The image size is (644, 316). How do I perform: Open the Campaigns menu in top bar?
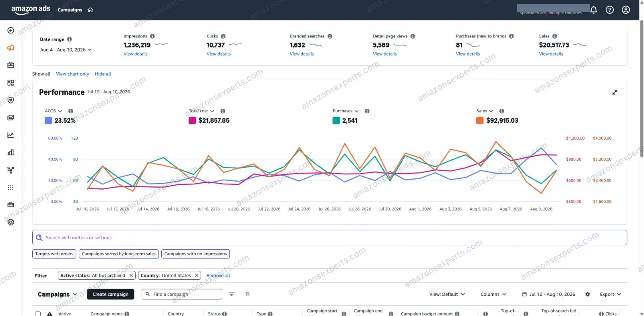[70, 10]
